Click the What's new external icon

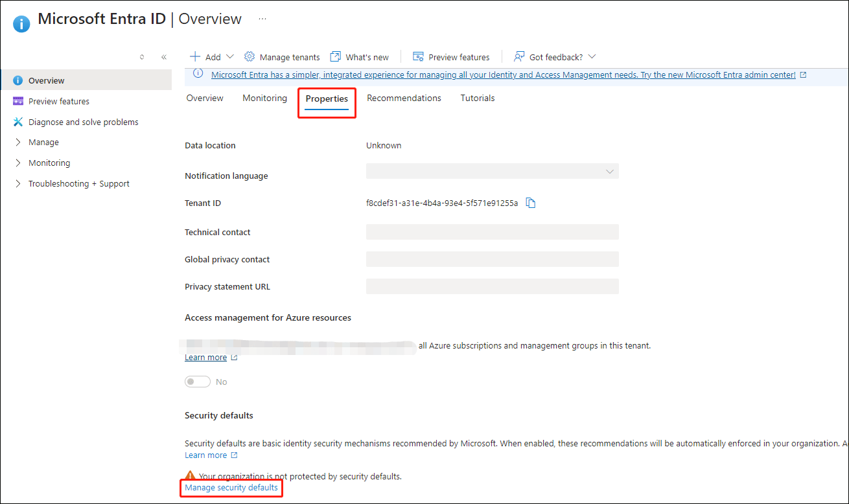point(335,56)
